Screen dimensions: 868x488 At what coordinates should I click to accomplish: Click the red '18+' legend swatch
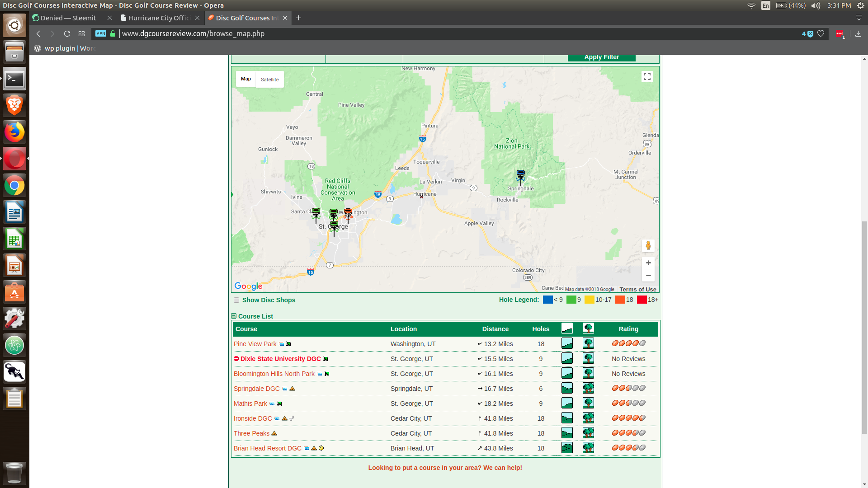pyautogui.click(x=642, y=300)
